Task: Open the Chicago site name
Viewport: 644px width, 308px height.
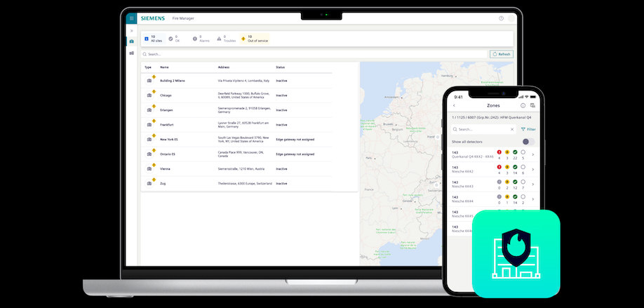Action: click(x=166, y=95)
